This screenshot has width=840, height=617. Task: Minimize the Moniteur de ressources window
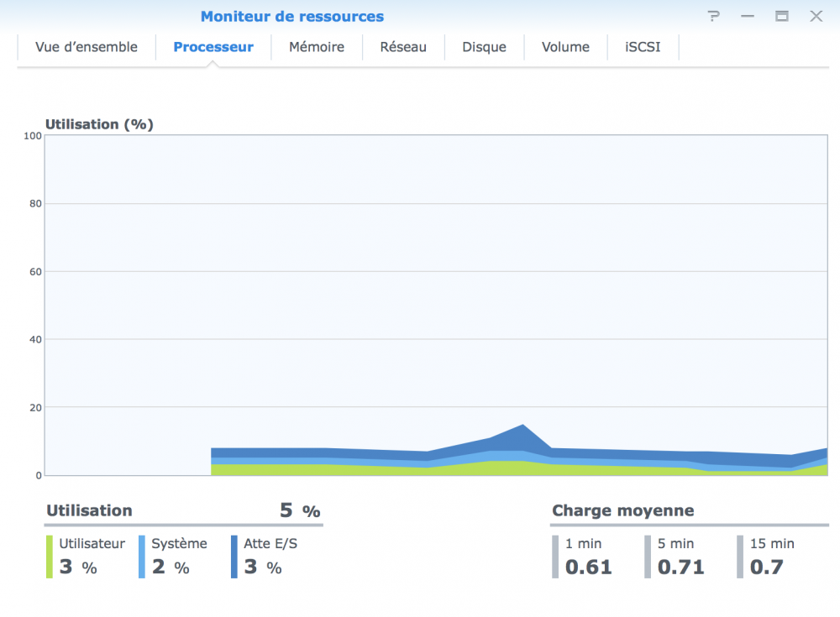(748, 17)
